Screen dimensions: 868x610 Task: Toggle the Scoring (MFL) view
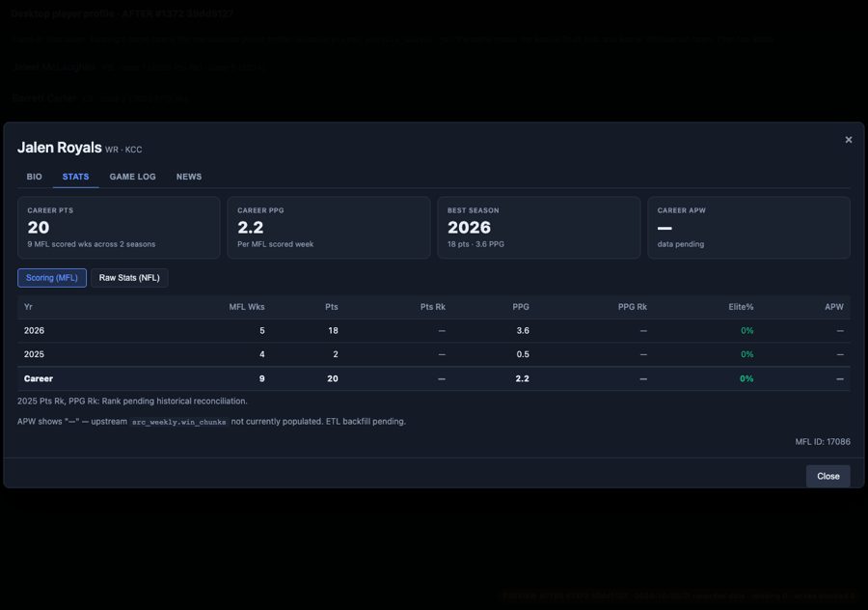(x=52, y=278)
